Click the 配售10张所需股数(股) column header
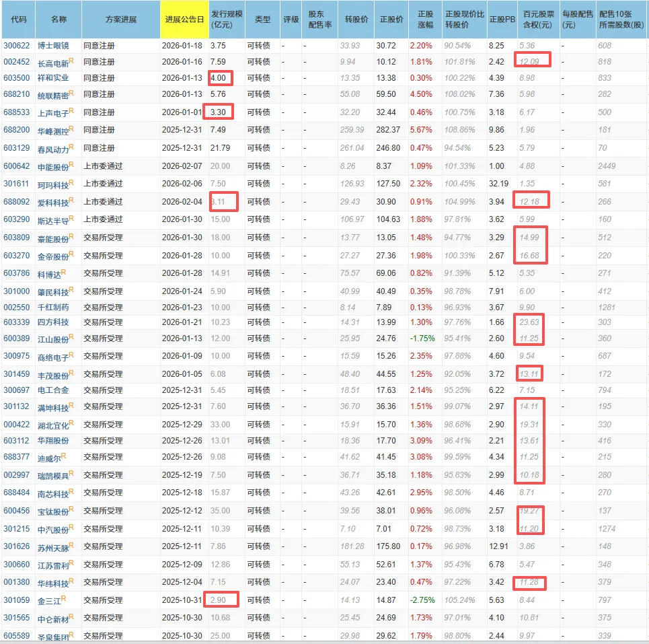Viewport: 649px width, 644px height. 621,20
